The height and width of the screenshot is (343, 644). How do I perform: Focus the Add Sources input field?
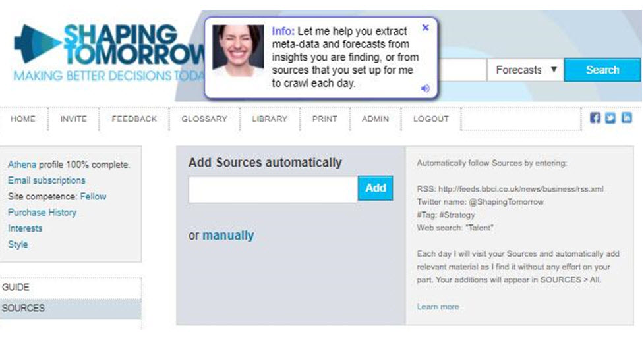point(273,189)
